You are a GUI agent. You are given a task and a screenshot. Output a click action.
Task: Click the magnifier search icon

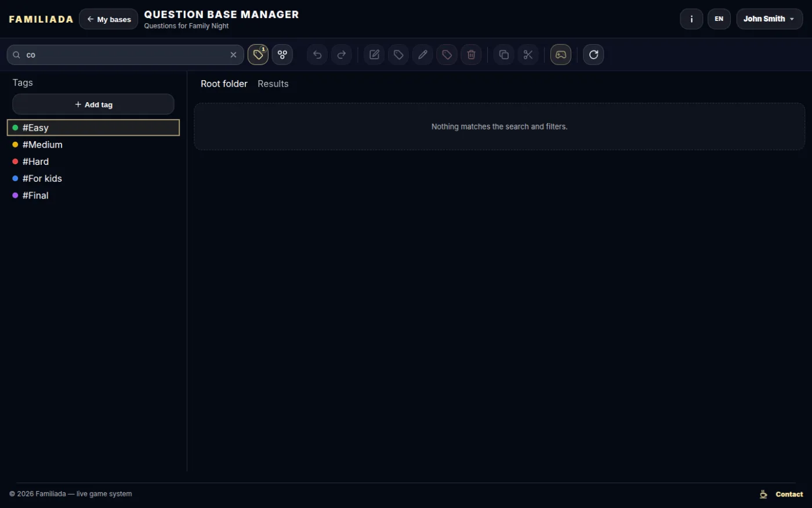[17, 55]
